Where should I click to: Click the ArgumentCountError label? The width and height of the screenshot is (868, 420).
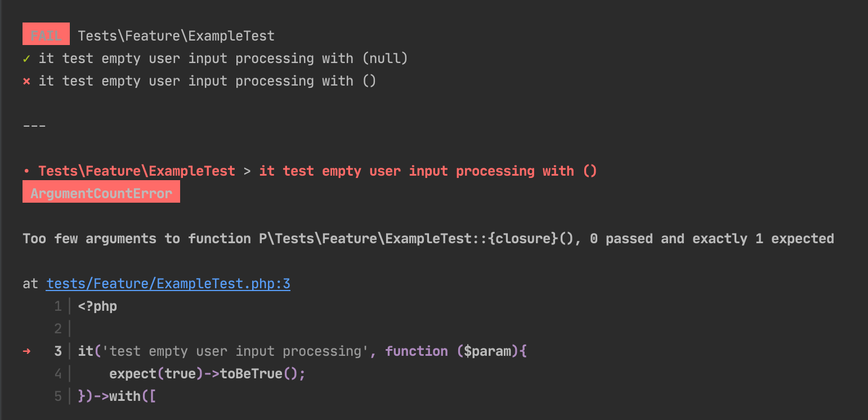101,192
